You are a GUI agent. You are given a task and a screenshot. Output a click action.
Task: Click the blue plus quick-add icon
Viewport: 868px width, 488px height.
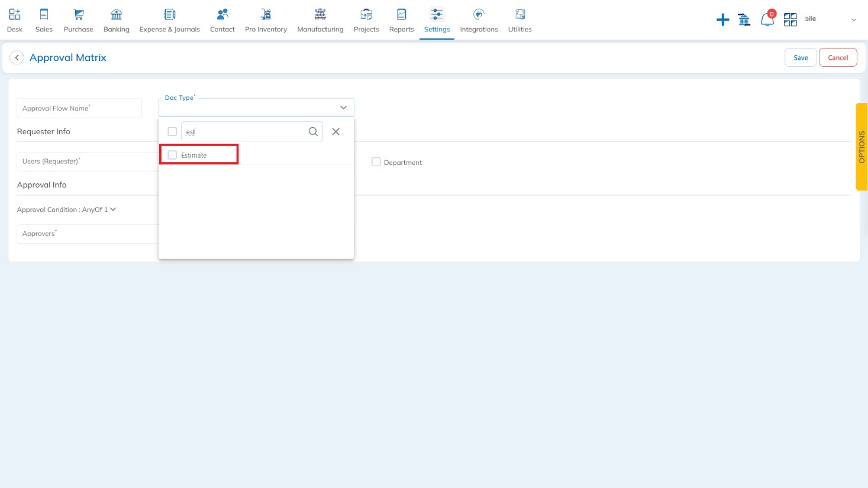pos(722,20)
